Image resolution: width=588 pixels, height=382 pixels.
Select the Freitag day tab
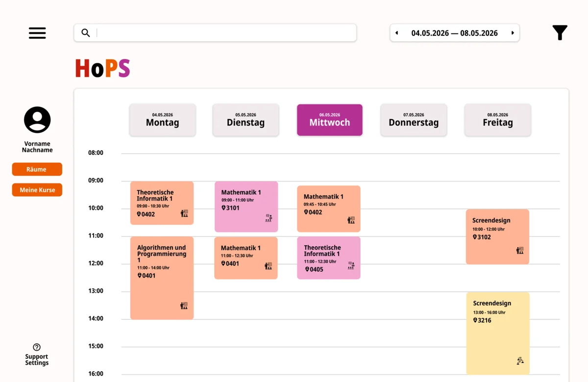[497, 120]
